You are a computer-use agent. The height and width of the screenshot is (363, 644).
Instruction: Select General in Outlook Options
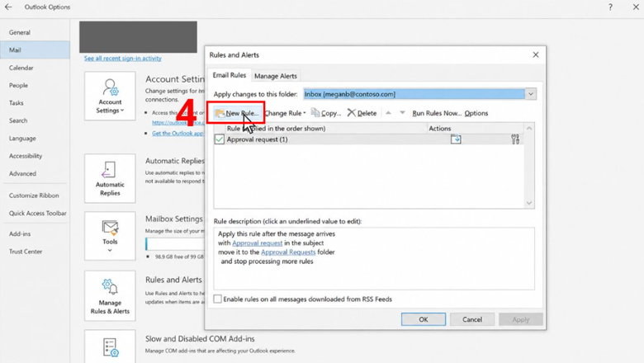click(x=35, y=32)
